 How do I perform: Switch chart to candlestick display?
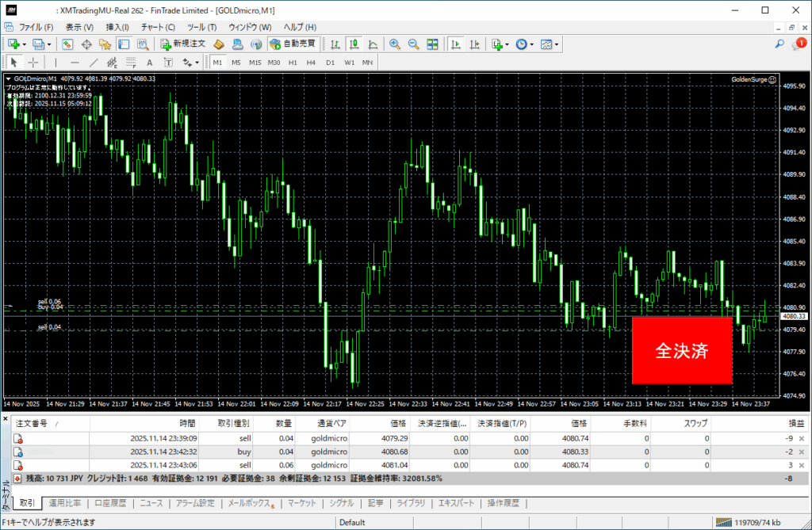pos(353,44)
